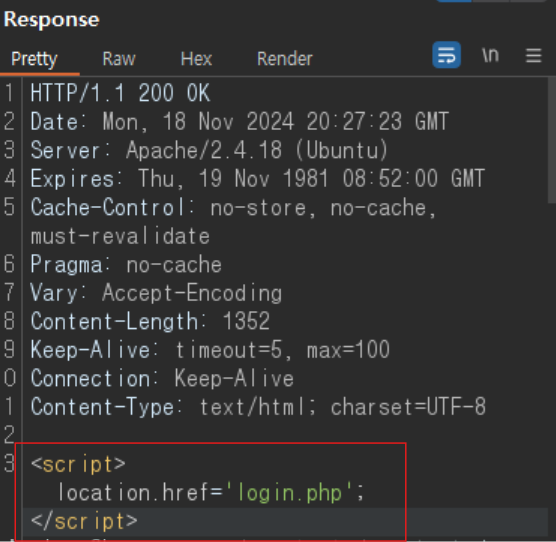The image size is (556, 542).
Task: Click the Keep-Alive timeout header line
Action: click(x=210, y=350)
